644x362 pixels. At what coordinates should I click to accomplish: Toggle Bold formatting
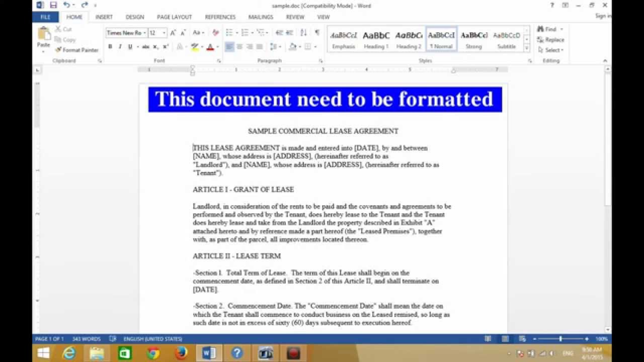(110, 47)
